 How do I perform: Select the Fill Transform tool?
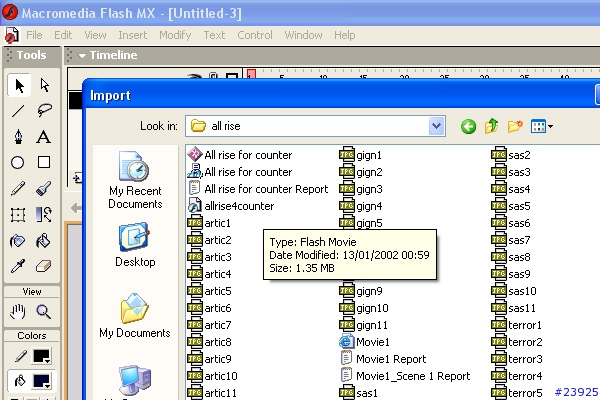coord(44,214)
